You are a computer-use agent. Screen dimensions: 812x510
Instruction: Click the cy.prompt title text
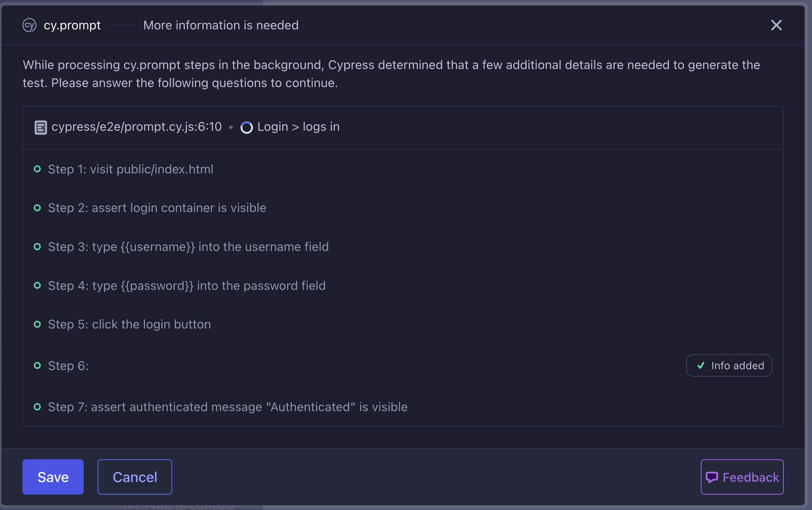point(72,25)
